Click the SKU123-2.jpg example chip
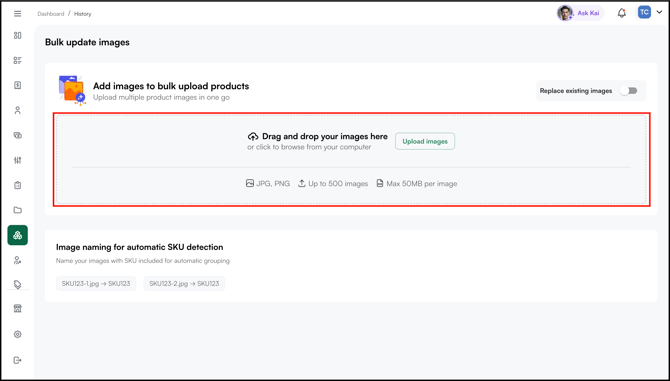The image size is (670, 381). (184, 284)
